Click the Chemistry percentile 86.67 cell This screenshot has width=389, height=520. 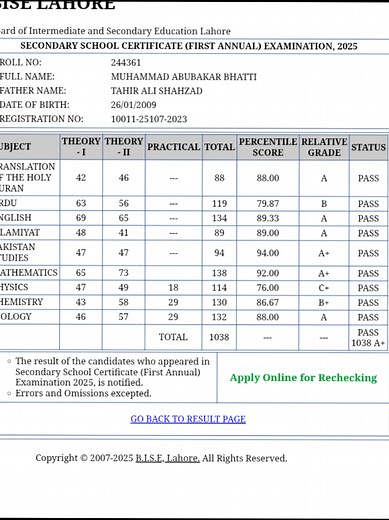[x=268, y=302]
